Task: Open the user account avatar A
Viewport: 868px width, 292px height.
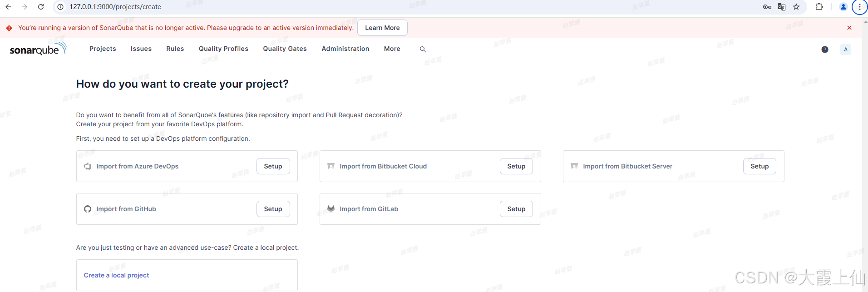Action: point(846,49)
